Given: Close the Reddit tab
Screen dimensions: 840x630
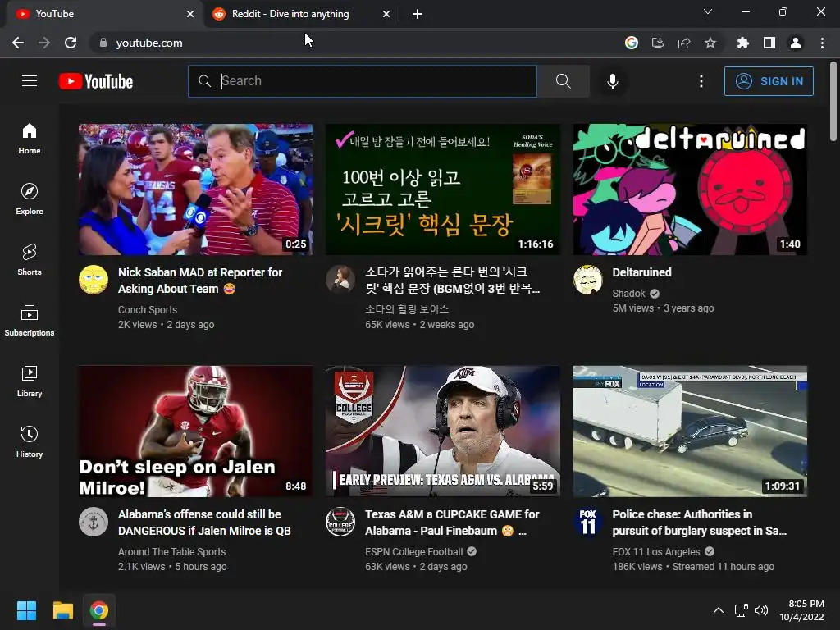Looking at the screenshot, I should click(386, 15).
